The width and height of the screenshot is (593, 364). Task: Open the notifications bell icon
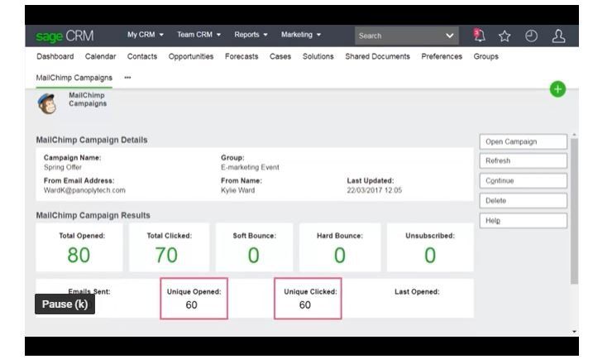click(x=479, y=36)
